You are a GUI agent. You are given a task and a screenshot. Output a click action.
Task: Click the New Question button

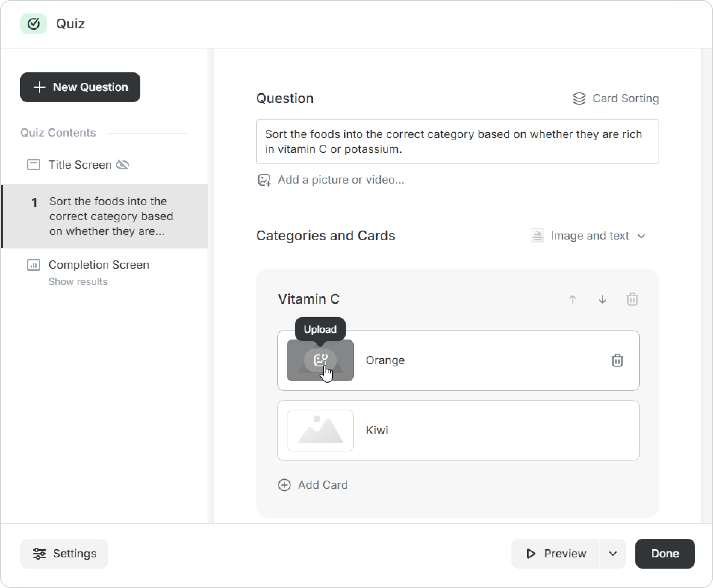(x=80, y=87)
